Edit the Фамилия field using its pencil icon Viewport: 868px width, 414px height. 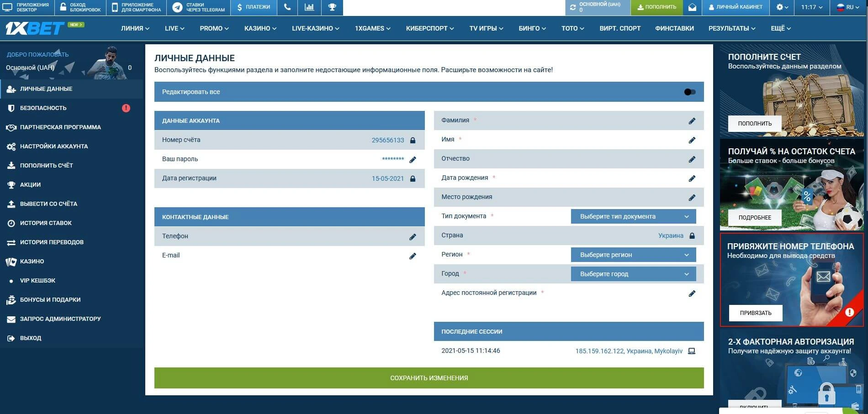coord(693,120)
